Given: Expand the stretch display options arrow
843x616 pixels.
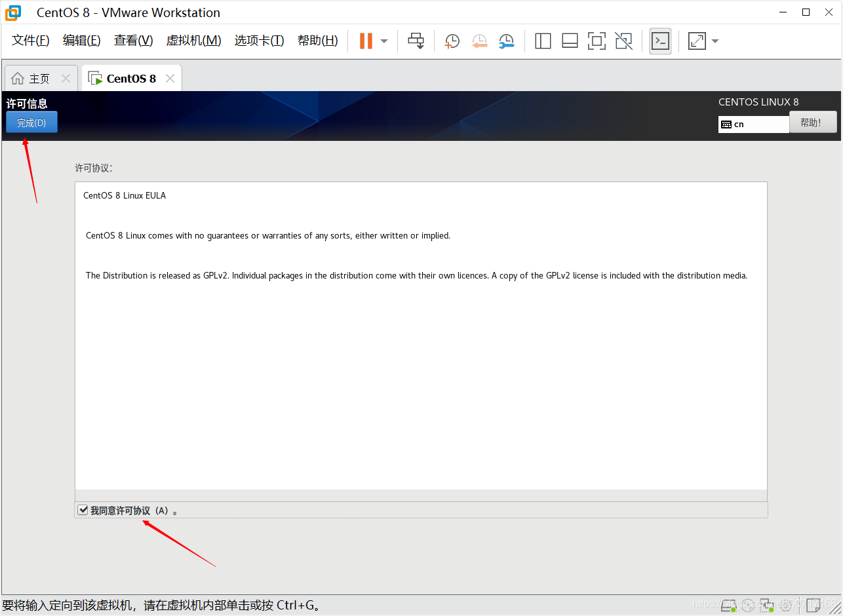Looking at the screenshot, I should point(715,41).
